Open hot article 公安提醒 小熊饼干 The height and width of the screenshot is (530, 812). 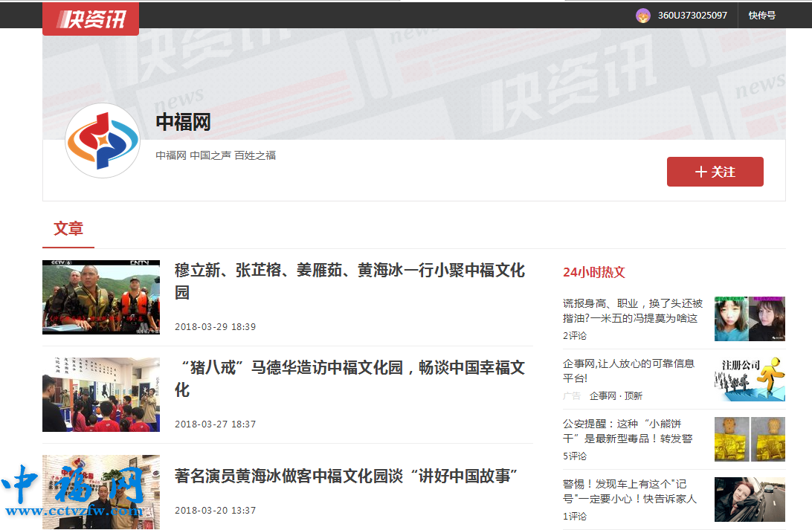coord(628,431)
